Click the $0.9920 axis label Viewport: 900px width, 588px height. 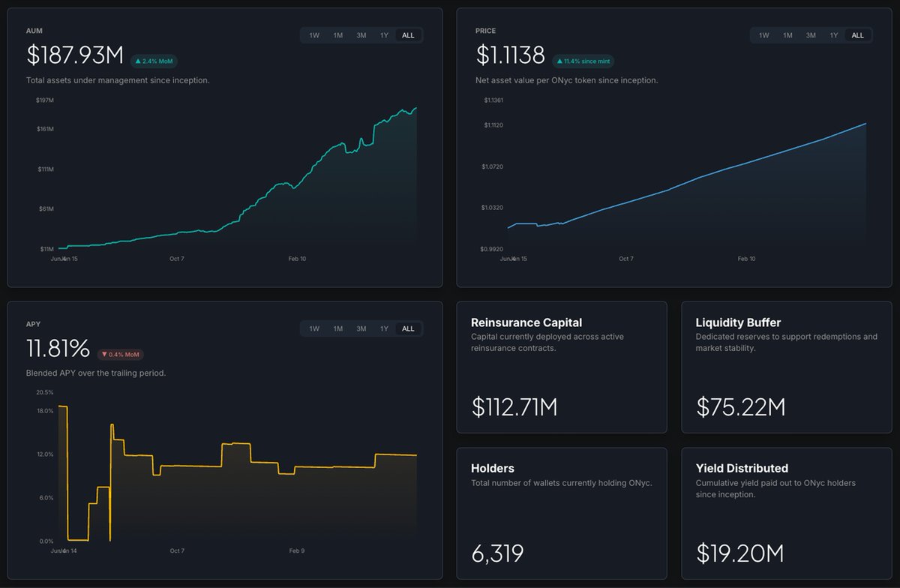point(493,248)
